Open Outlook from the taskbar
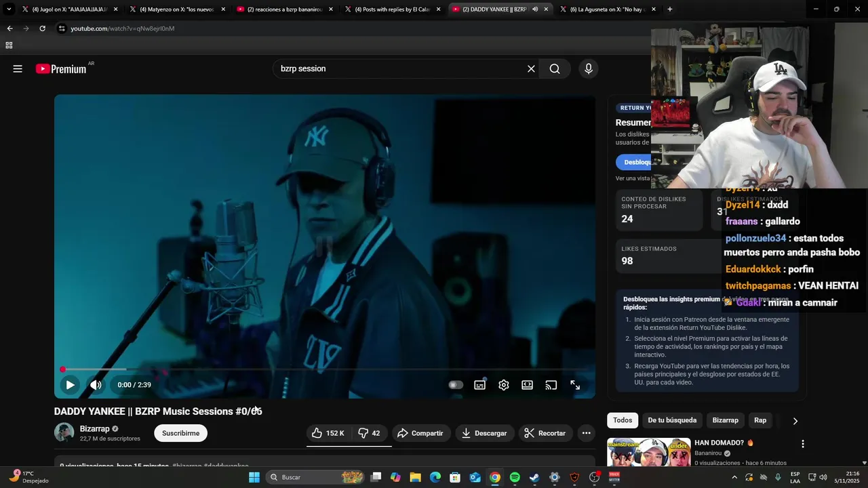 [x=475, y=477]
